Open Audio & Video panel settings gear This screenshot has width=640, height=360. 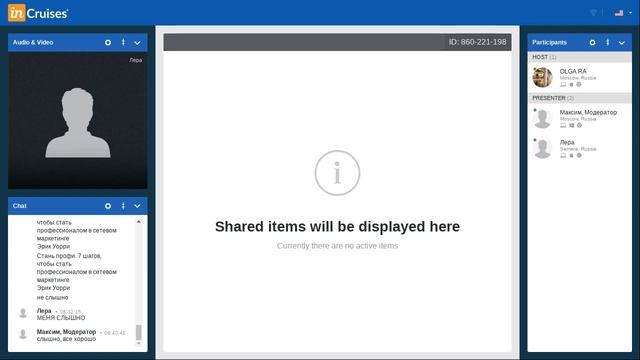pos(108,42)
